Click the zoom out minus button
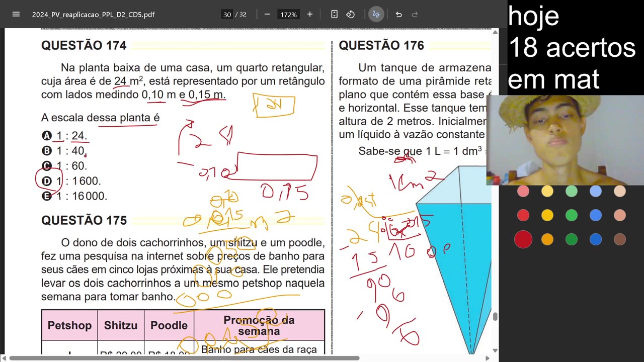Image resolution: width=644 pixels, height=362 pixels. click(267, 14)
